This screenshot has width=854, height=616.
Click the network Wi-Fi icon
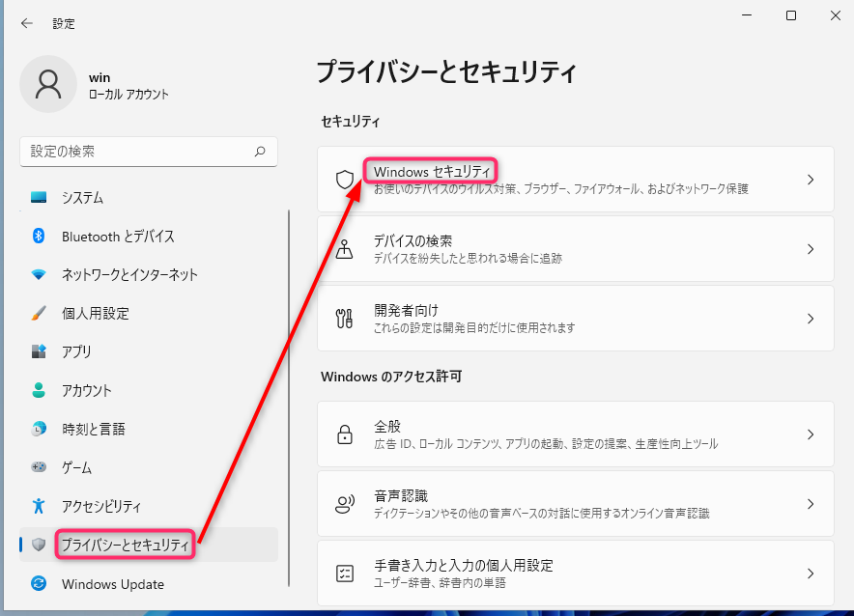pos(39,274)
